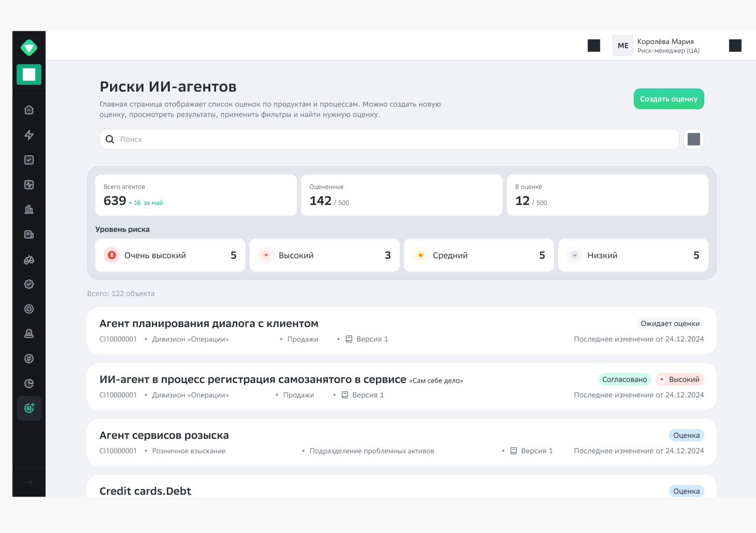Click the green diamond logo icon
Screen dimensions: 756x533
pyautogui.click(x=29, y=47)
